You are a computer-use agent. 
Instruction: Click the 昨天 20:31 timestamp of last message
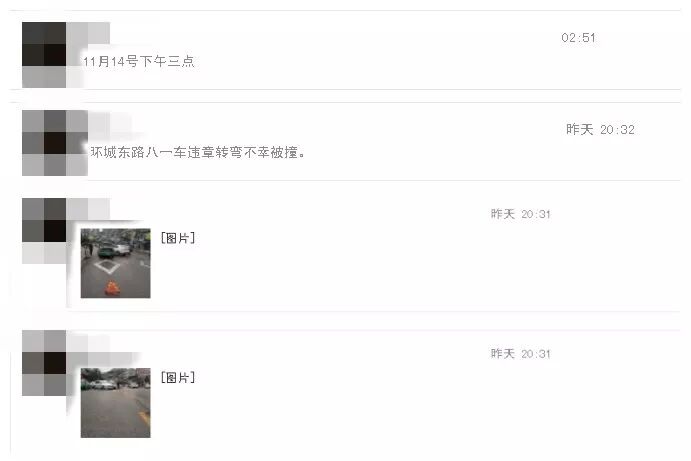[x=521, y=353]
